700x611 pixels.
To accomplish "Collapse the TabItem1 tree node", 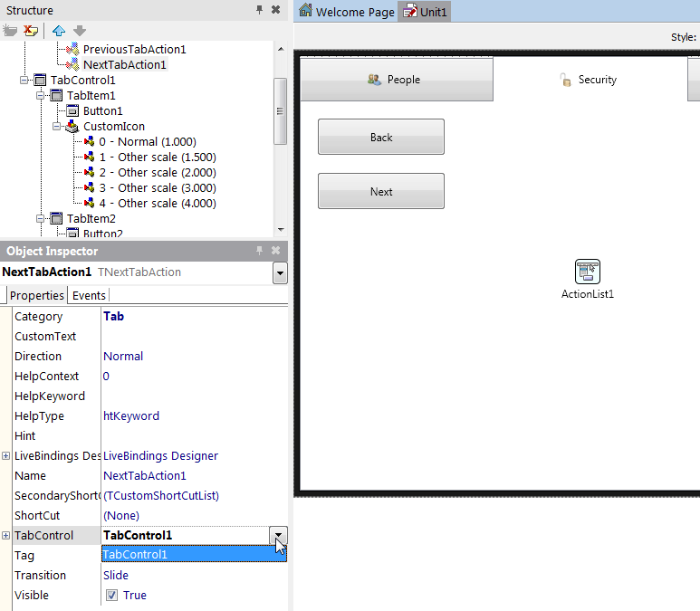I will pos(42,96).
